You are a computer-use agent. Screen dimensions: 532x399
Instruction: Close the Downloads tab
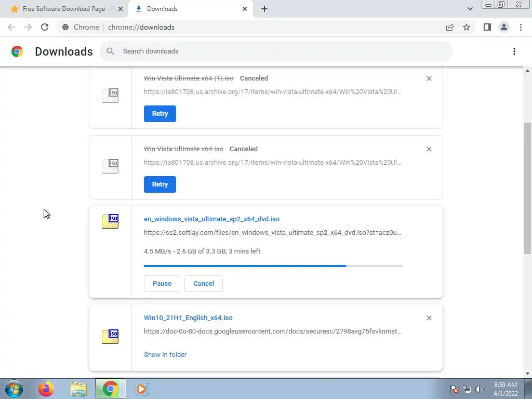point(245,9)
